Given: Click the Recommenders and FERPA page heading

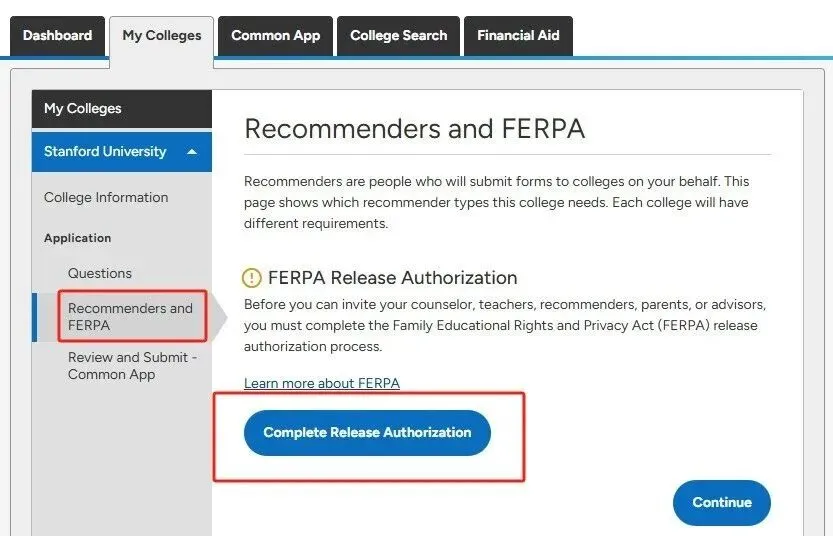Looking at the screenshot, I should pyautogui.click(x=415, y=129).
